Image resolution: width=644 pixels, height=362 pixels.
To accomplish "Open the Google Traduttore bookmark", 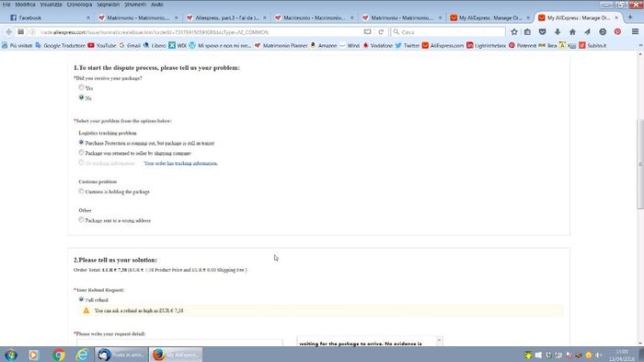I will point(60,46).
